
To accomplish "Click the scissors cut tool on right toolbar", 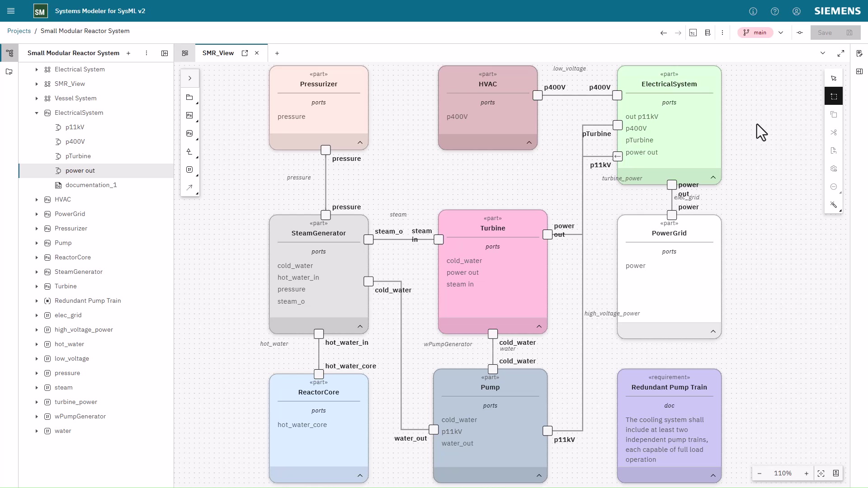I will 834,132.
